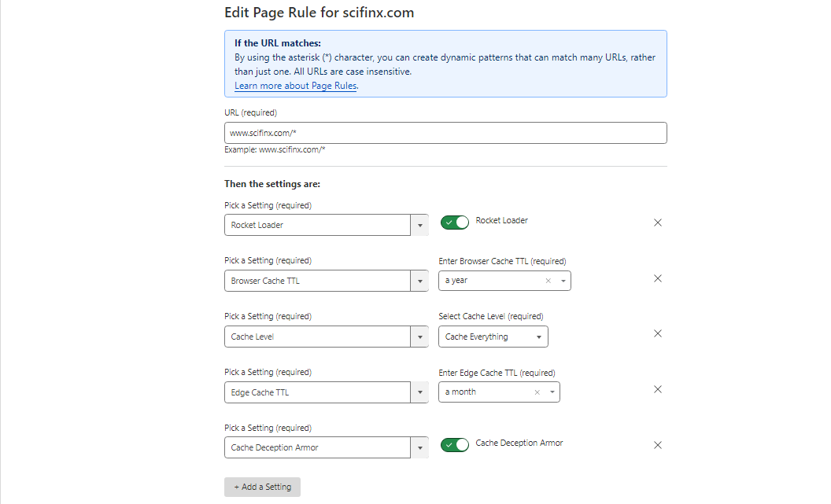Expand the 'a year' TTL dropdown arrow
The height and width of the screenshot is (504, 831).
pos(563,281)
